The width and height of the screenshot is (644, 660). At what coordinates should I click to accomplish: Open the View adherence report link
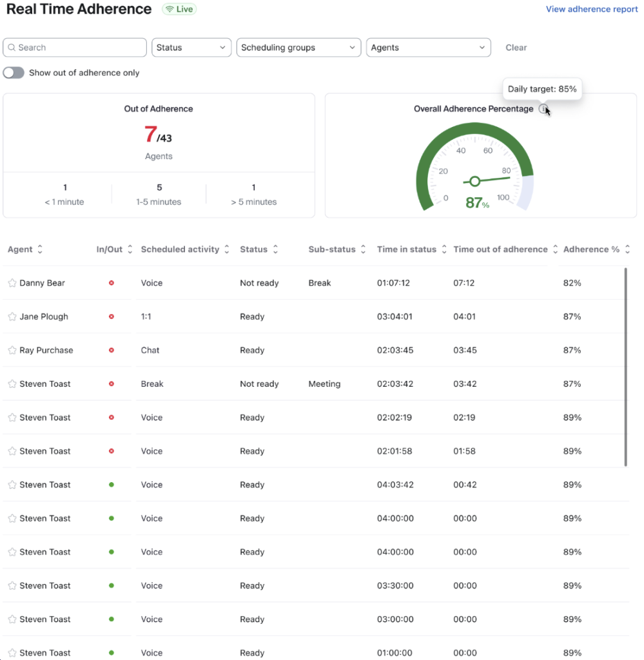591,9
